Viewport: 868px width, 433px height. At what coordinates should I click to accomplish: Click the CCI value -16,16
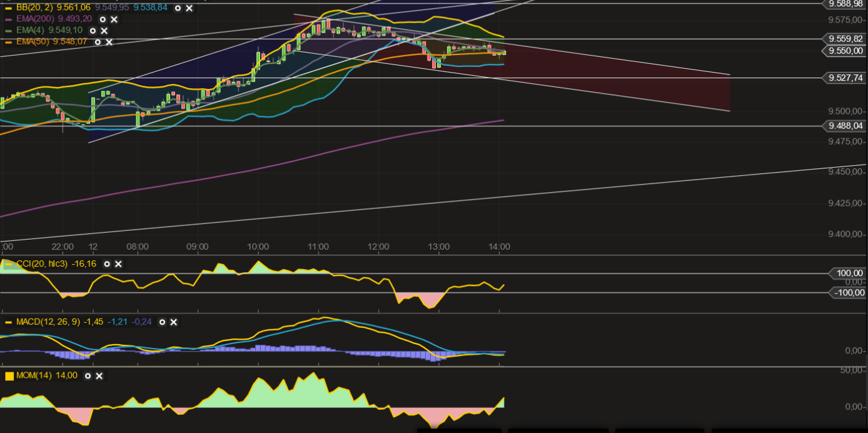[84, 264]
